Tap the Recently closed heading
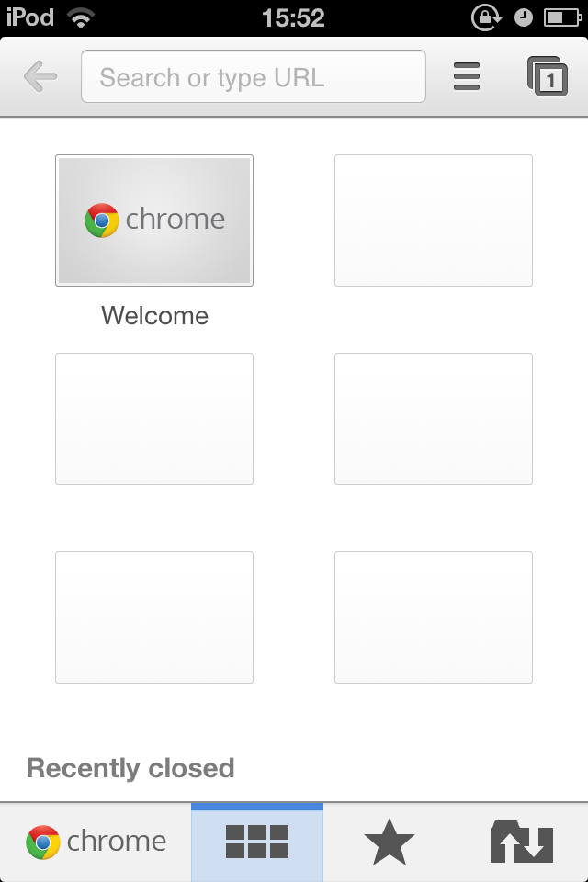 pyautogui.click(x=130, y=768)
